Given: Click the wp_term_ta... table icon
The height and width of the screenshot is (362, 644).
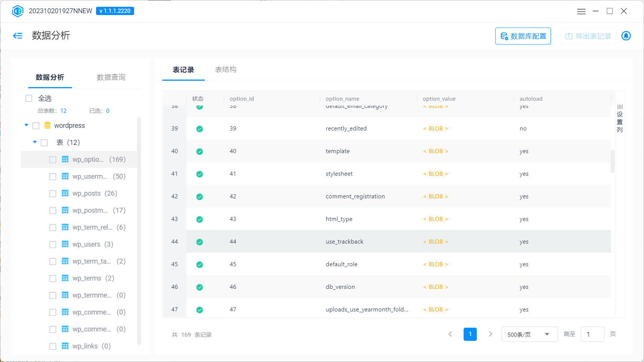Looking at the screenshot, I should (x=65, y=261).
